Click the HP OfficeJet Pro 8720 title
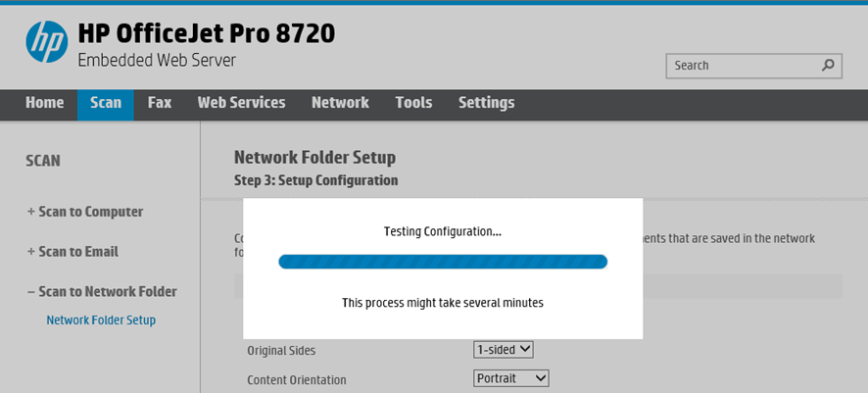The height and width of the screenshot is (393, 868). tap(207, 33)
